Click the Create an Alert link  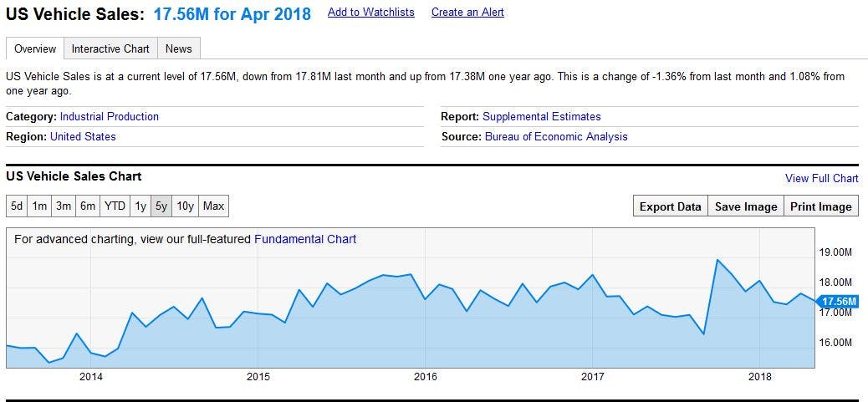tap(467, 13)
